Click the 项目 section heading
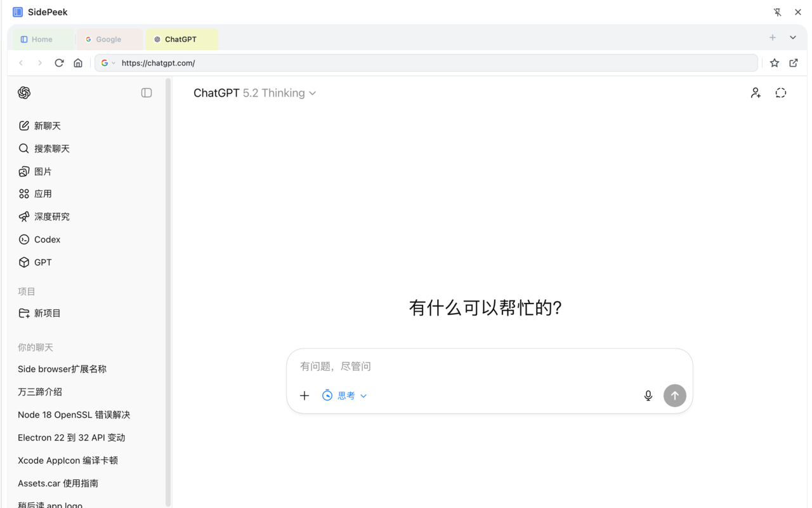The width and height of the screenshot is (812, 508). (27, 291)
